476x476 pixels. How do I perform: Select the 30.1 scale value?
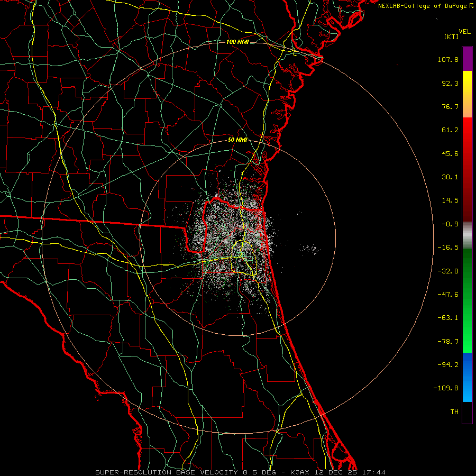(x=450, y=177)
